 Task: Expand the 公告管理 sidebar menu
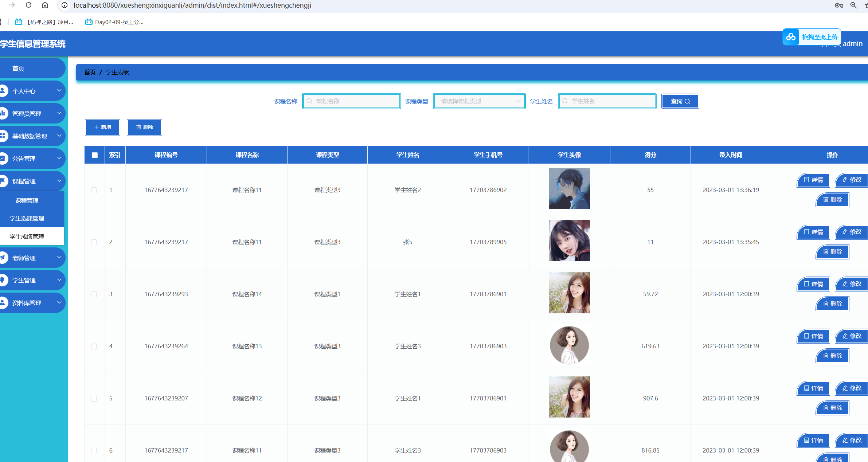(x=32, y=158)
